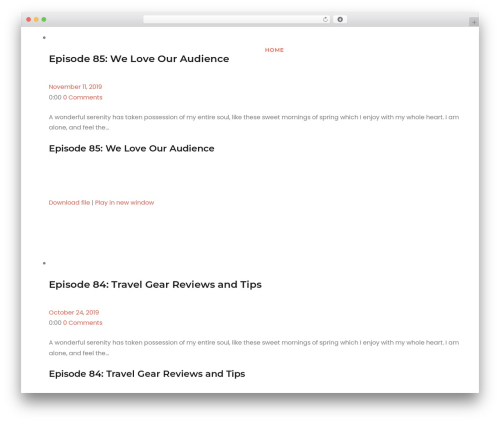The height and width of the screenshot is (423, 500).
Task: Click the browser address bar field
Action: coord(237,20)
